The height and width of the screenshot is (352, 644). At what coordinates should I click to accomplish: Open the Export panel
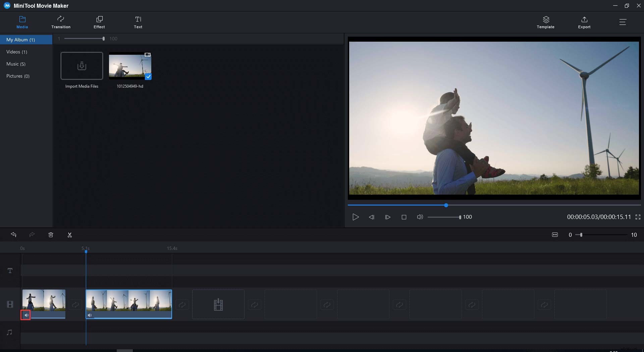[x=584, y=22]
